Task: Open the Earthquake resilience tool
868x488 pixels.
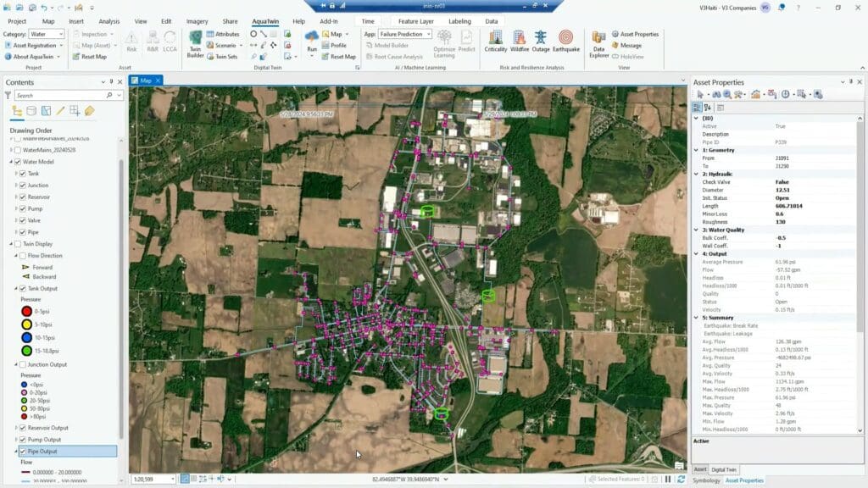Action: [565, 41]
